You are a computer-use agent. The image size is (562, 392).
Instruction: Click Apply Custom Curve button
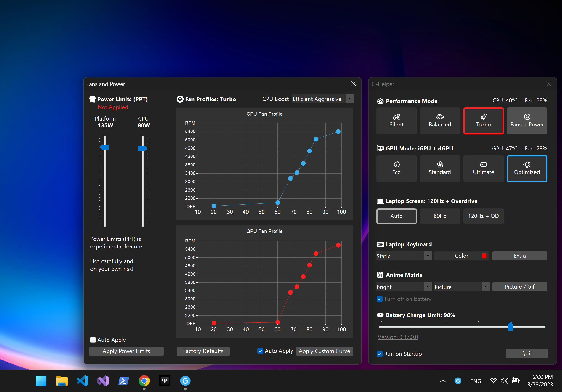tap(324, 351)
